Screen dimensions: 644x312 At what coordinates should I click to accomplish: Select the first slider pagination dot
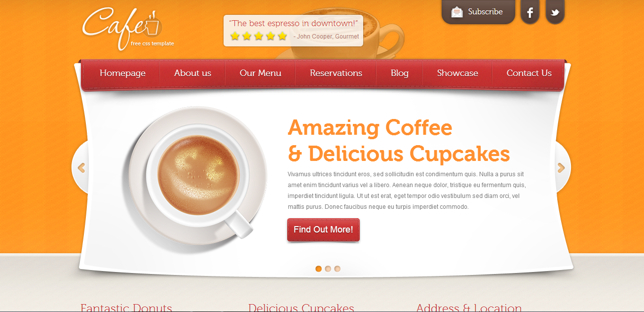[318, 269]
